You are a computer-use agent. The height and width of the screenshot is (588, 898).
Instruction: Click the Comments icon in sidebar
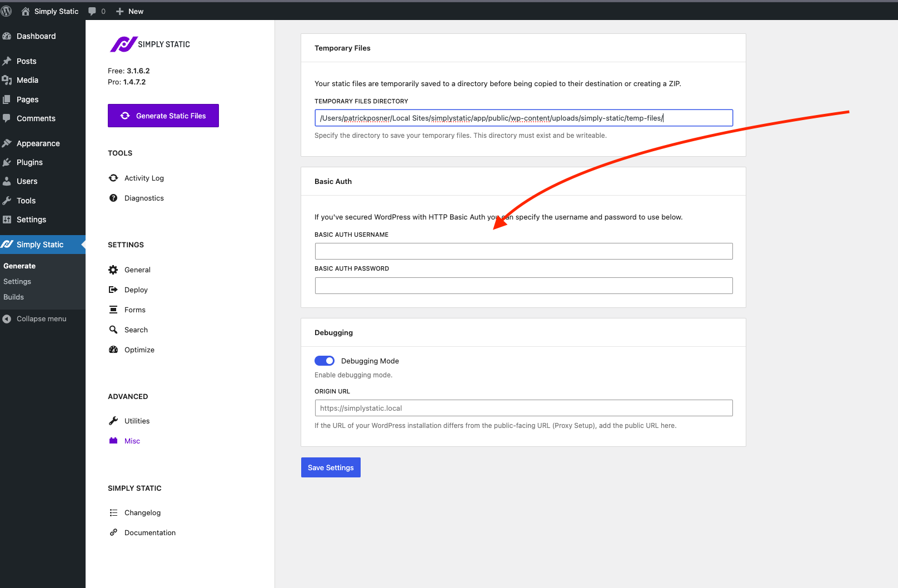[x=7, y=118]
